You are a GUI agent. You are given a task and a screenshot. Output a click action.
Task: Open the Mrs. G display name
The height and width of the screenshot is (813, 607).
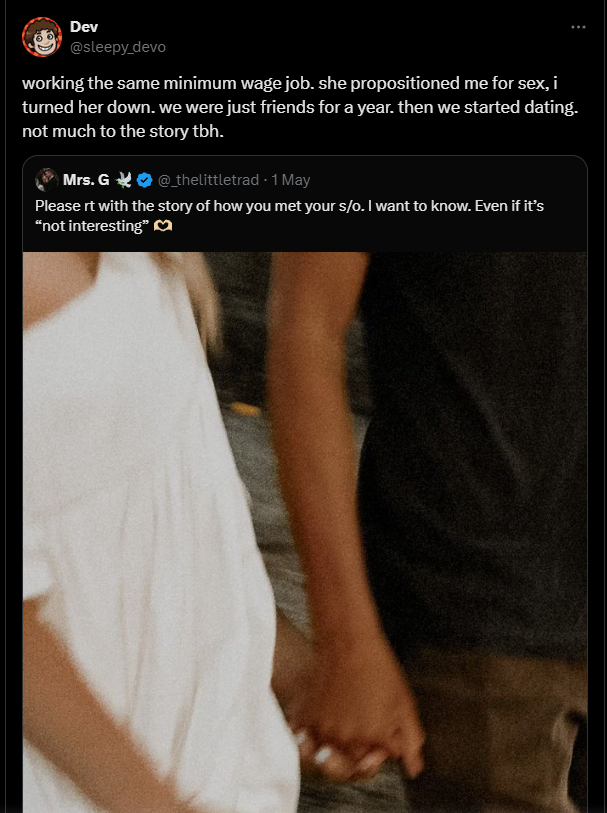point(86,180)
